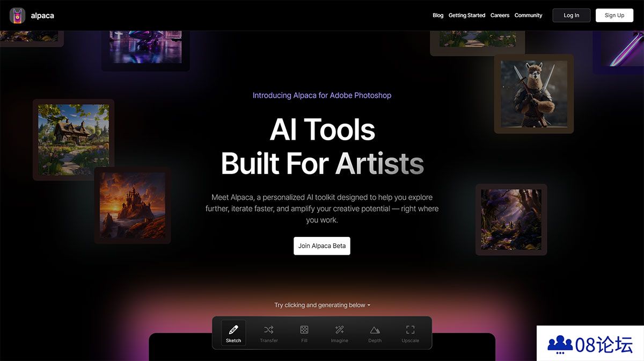Viewport: 644px width, 361px height.
Task: Click the 'Meet Alpaca' description paragraph
Action: [322, 208]
